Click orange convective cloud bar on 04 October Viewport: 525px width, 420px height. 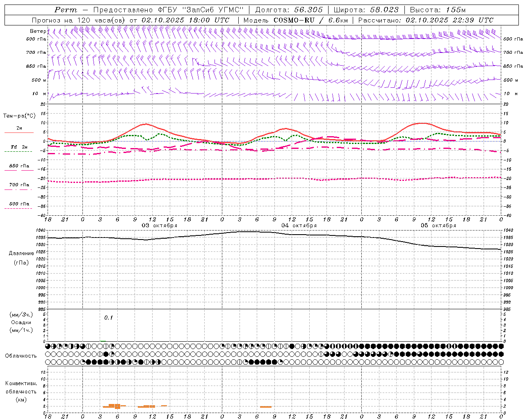(266, 407)
